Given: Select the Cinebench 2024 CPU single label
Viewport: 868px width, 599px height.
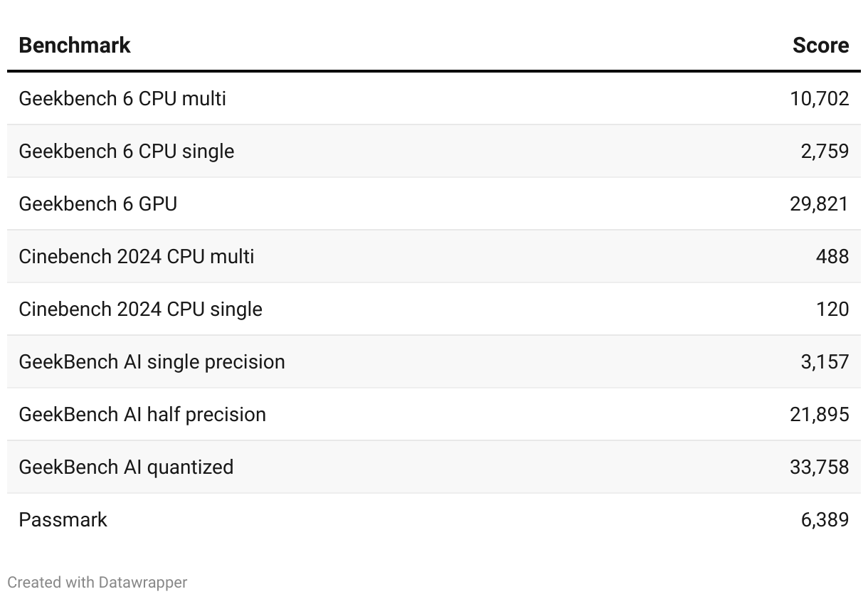Looking at the screenshot, I should 140,309.
